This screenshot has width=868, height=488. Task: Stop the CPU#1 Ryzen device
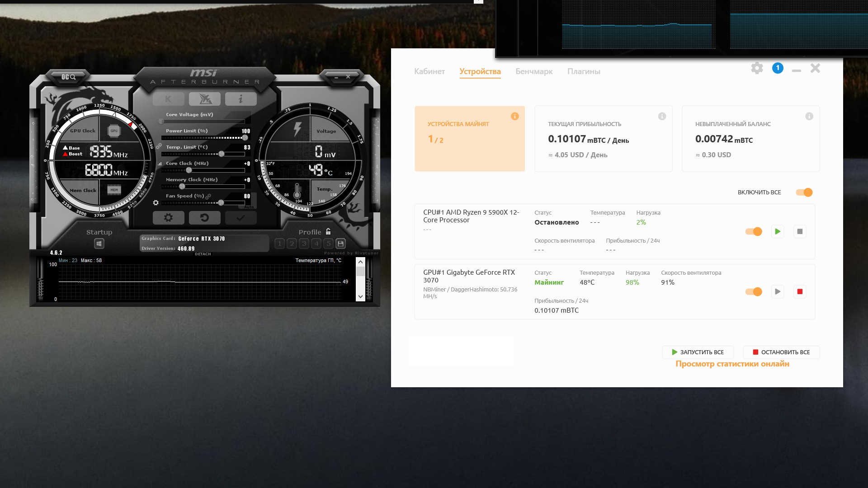coord(800,231)
